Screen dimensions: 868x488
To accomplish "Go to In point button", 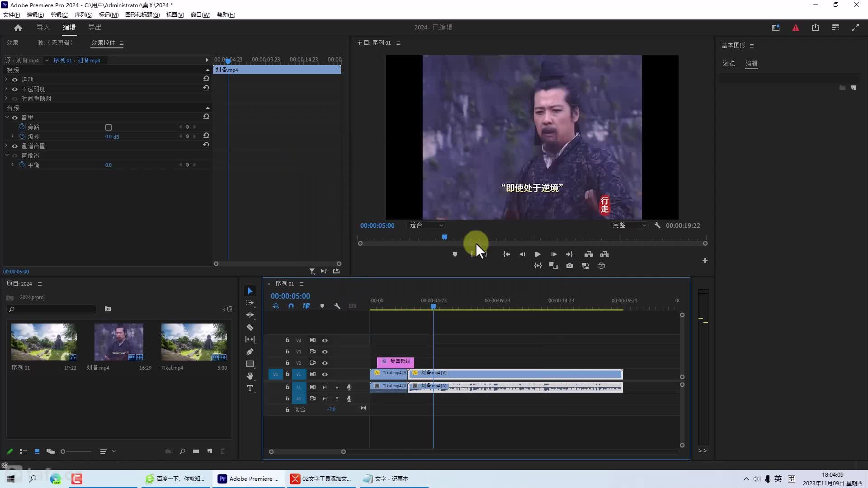I will click(x=506, y=254).
